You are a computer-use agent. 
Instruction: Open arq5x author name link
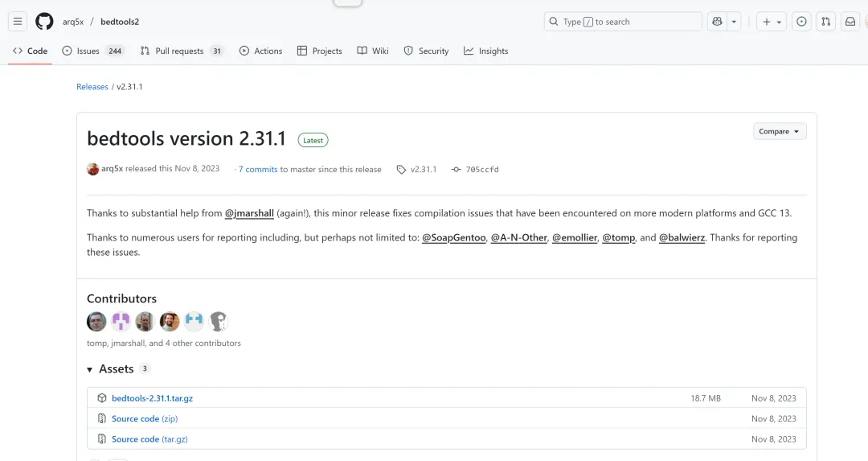[112, 168]
